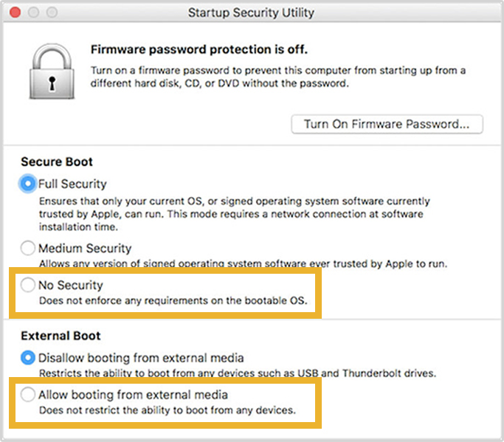Screen dimensions: 504x442
Task: Click the Startup Security Utility title bar text
Action: click(251, 13)
